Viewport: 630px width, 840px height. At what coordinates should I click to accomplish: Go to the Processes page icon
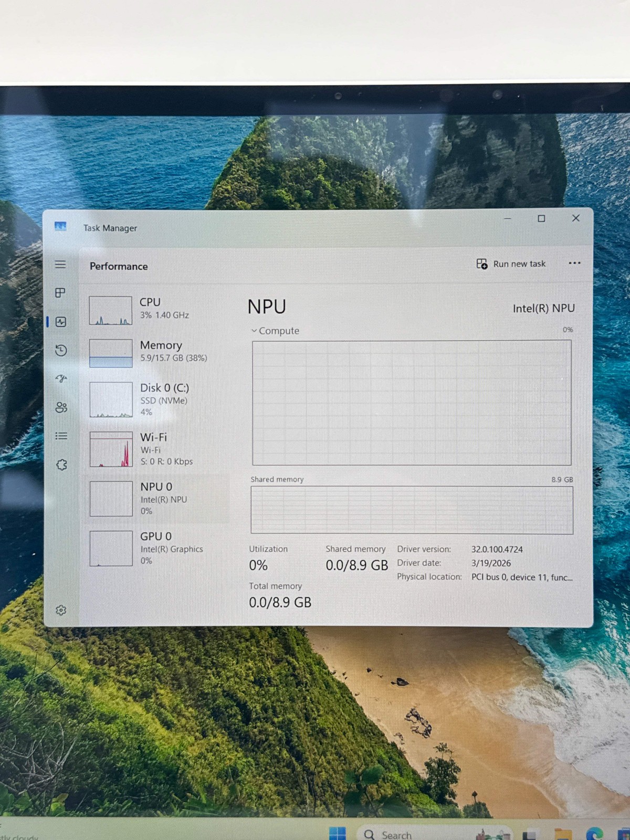pos(60,293)
